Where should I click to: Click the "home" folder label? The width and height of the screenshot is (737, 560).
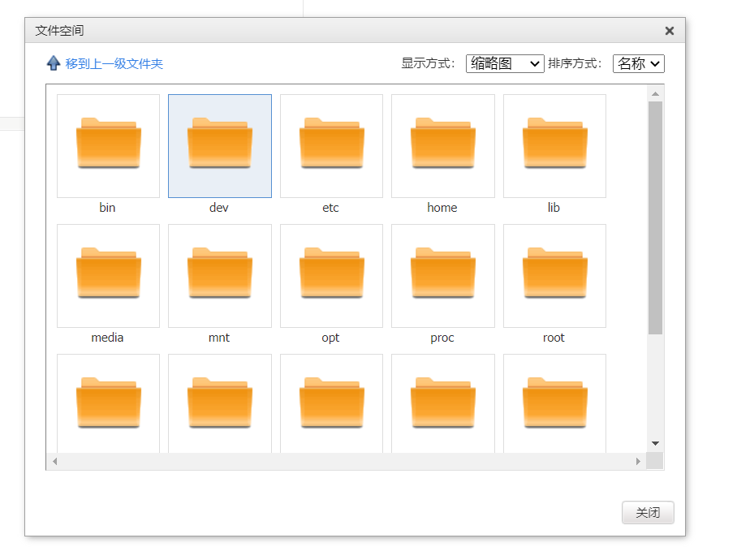point(442,208)
